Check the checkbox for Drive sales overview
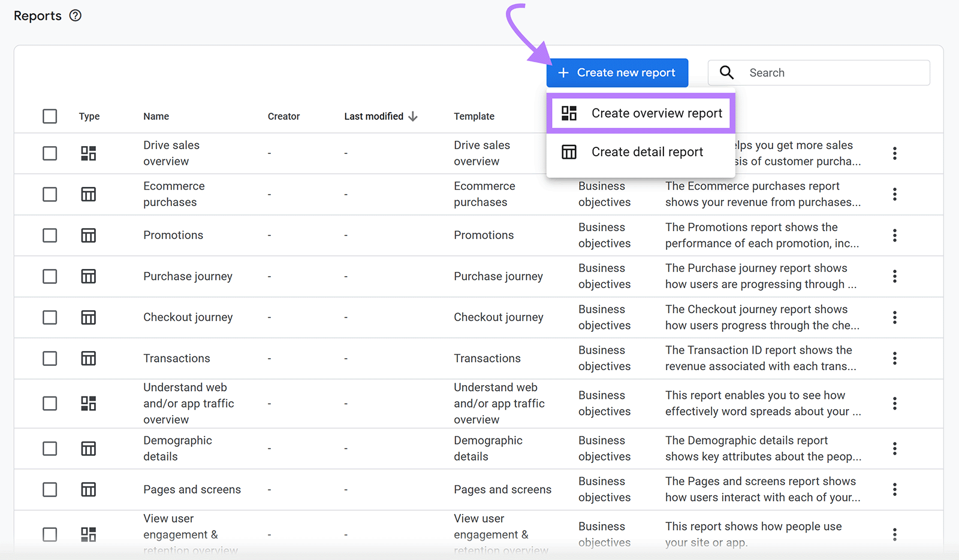959x560 pixels. [50, 153]
